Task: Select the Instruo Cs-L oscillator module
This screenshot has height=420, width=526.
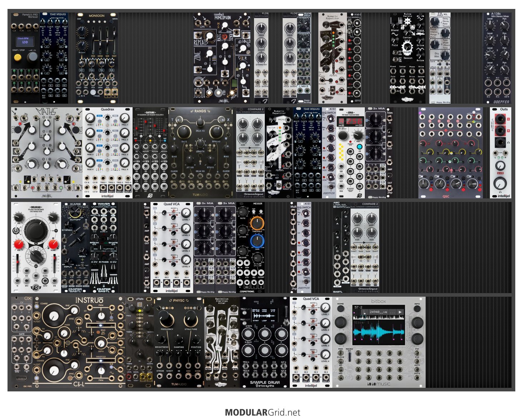Action: tap(79, 342)
